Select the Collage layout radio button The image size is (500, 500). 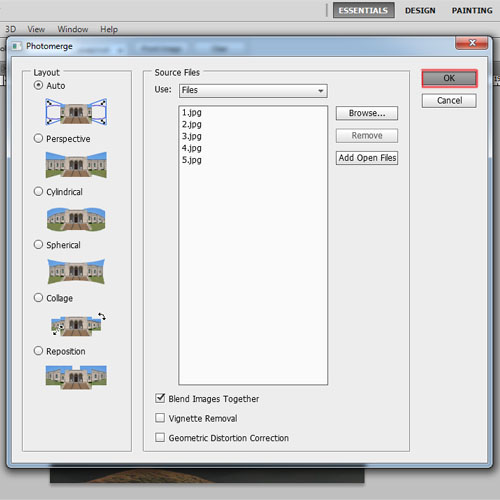(x=38, y=298)
